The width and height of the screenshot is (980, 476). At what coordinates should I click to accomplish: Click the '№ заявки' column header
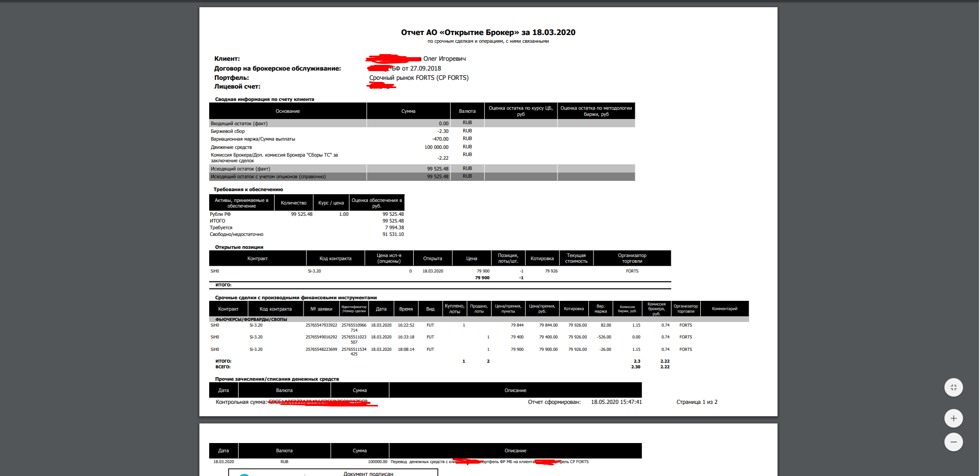pos(322,309)
